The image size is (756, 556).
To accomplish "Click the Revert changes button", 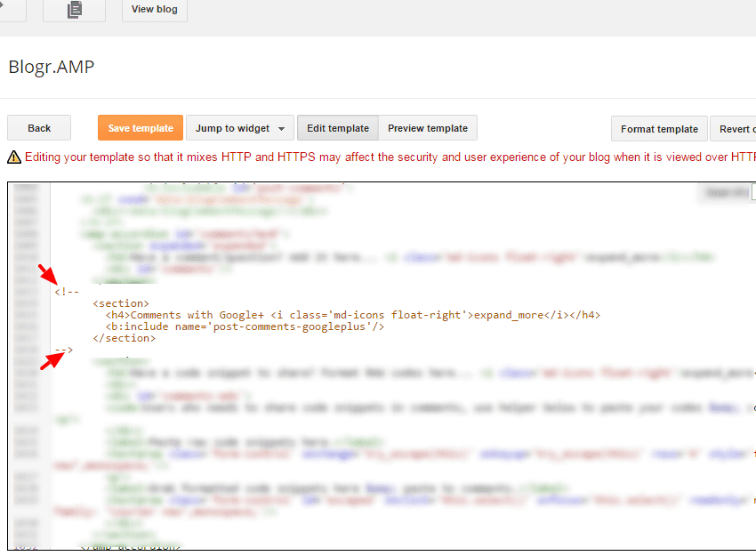I will coord(734,129).
